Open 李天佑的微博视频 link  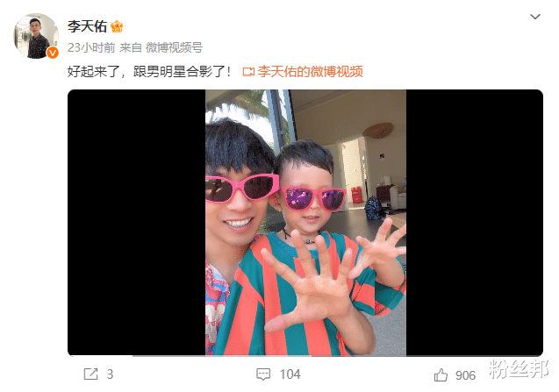[310, 72]
